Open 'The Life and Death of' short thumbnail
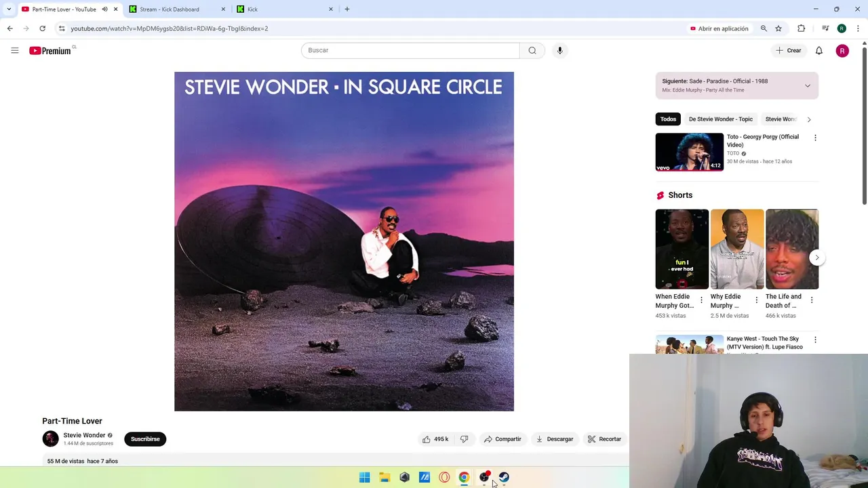 pyautogui.click(x=792, y=249)
